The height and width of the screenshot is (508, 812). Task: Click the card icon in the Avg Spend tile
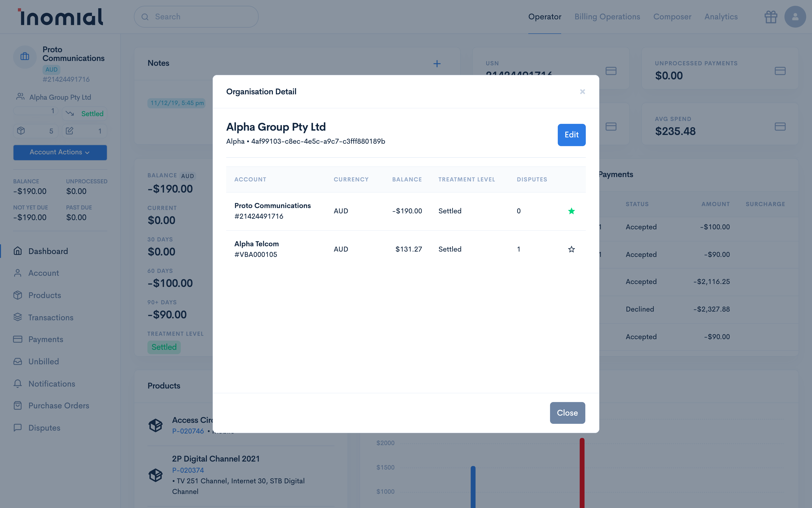click(780, 127)
